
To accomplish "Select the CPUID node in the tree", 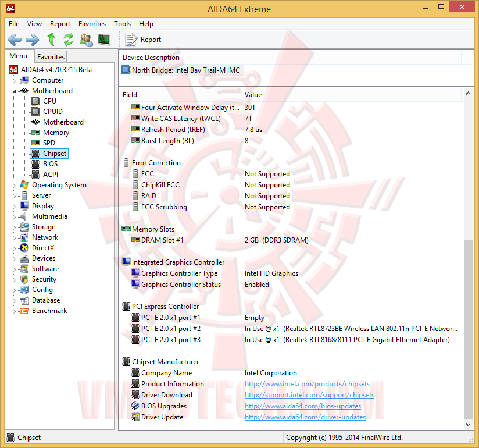I will click(52, 112).
